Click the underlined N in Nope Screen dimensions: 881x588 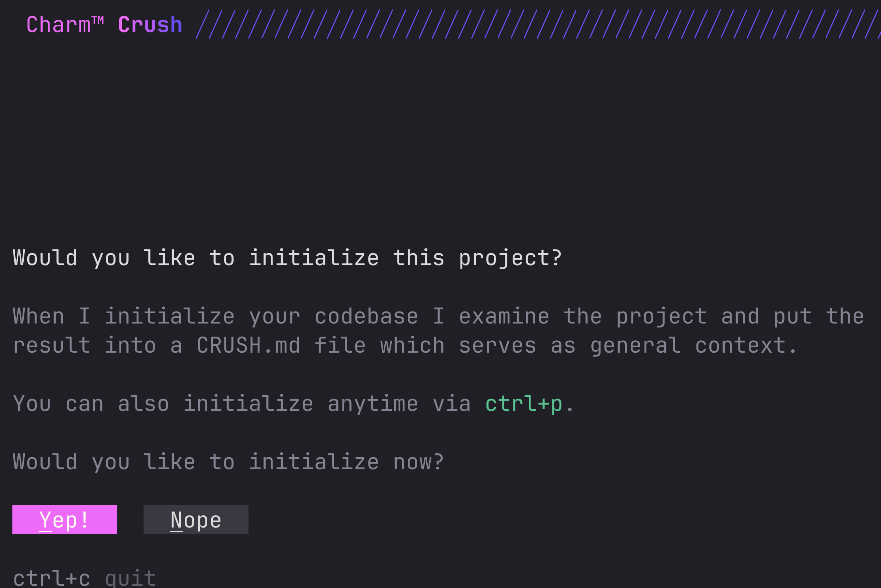[176, 520]
